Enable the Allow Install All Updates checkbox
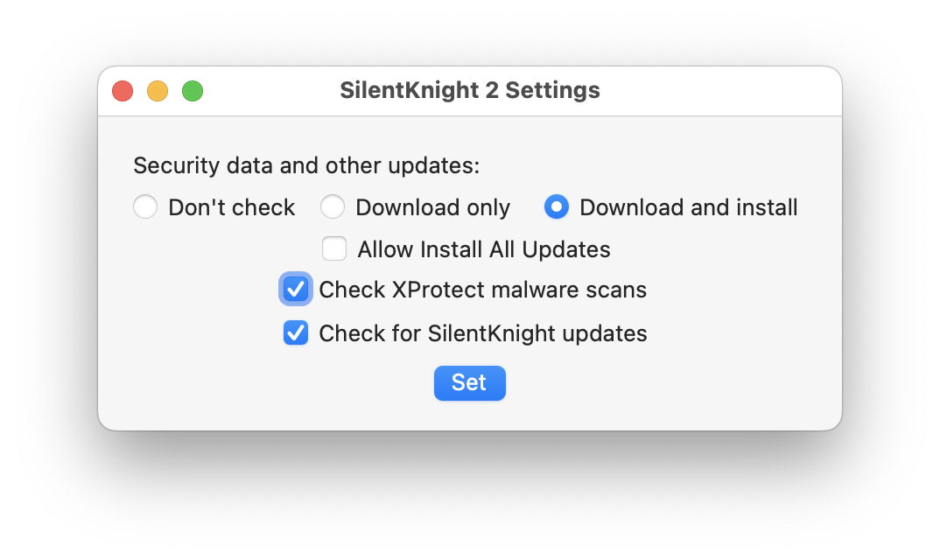This screenshot has height=560, width=940. click(x=334, y=249)
